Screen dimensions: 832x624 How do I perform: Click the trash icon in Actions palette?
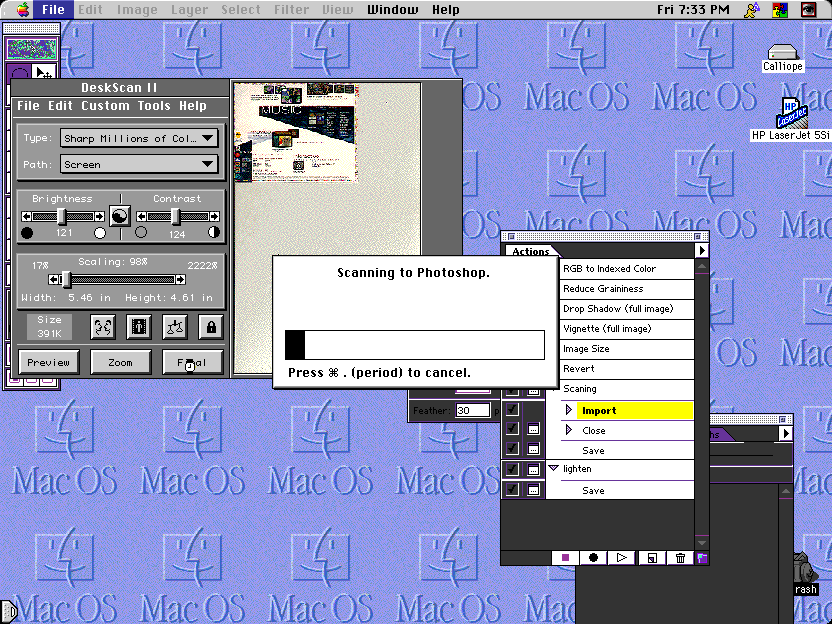tap(680, 558)
